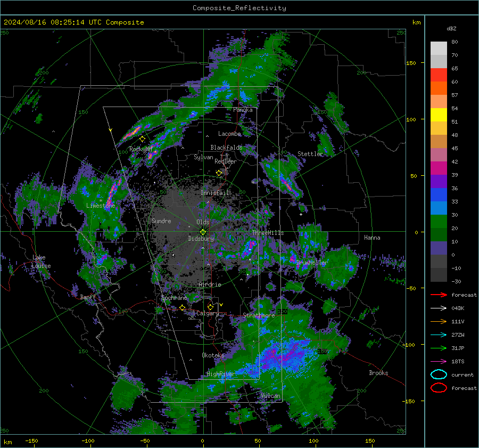Screen dimensions: 479x448
Task: Click the yellow diamond marker above Calgary label
Action: [210, 307]
